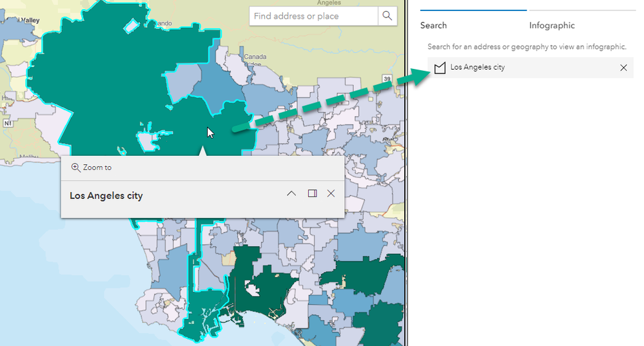Viewport: 644px width, 346px height.
Task: Click the Zoom to magnifier icon
Action: tap(75, 168)
